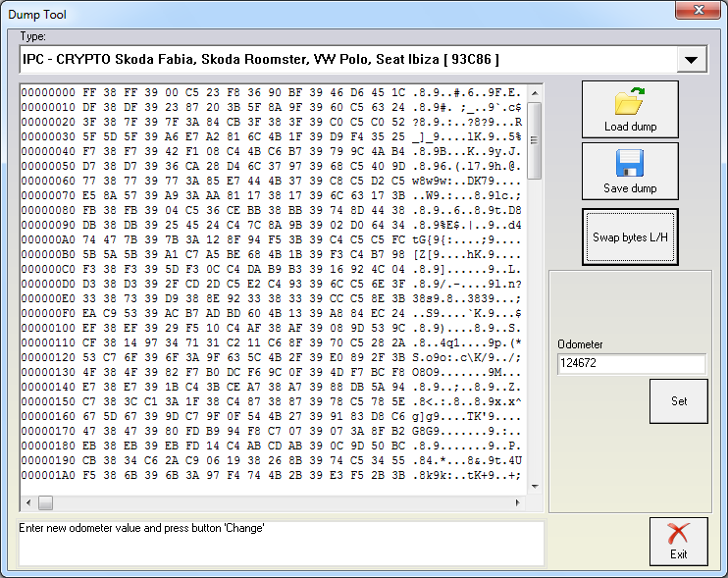Click hex row address 00000010

[x=48, y=107]
